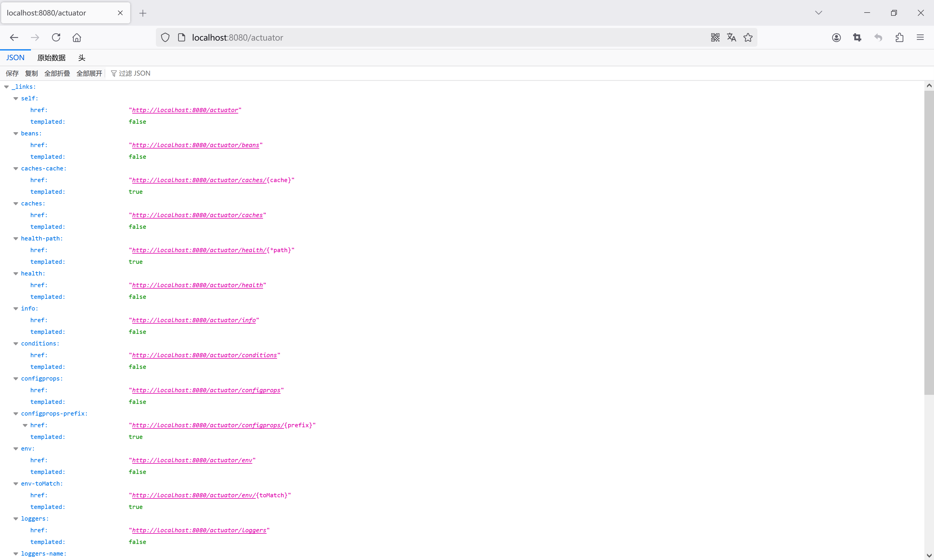This screenshot has height=560, width=934.
Task: Collapse the _links node
Action: [6, 86]
